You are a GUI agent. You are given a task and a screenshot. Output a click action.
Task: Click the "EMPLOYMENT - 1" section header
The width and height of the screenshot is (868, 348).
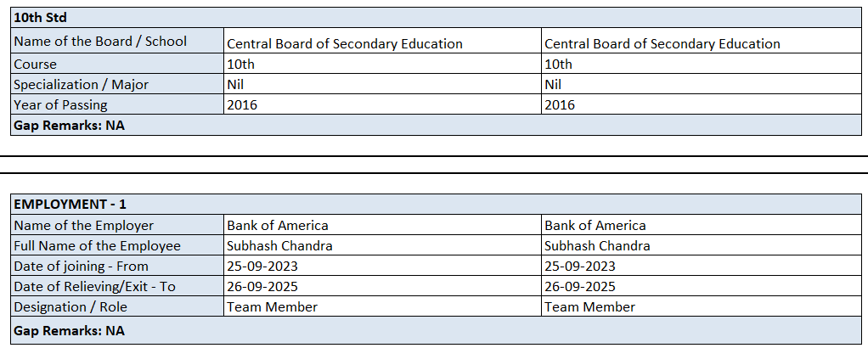tap(70, 205)
